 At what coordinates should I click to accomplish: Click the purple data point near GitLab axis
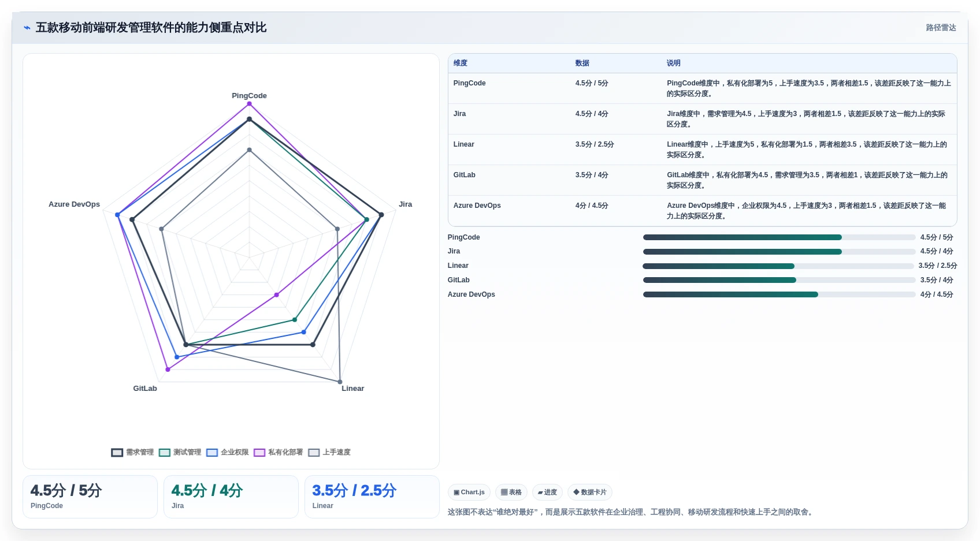point(168,370)
